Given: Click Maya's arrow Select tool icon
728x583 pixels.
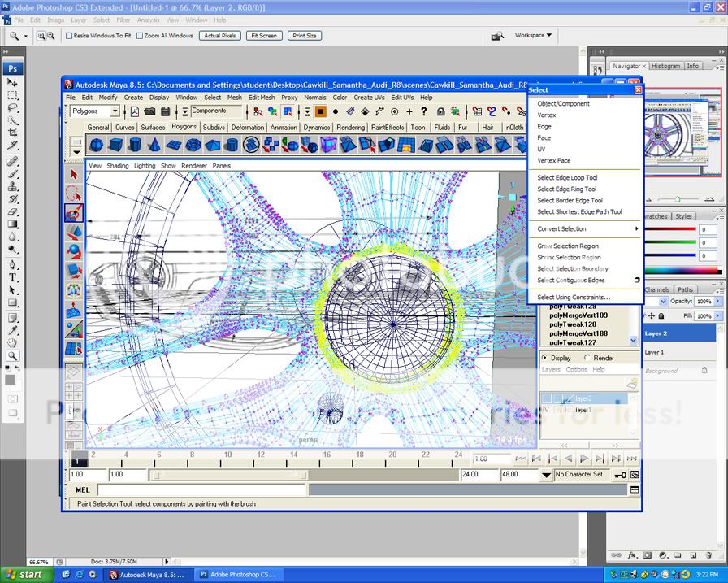Looking at the screenshot, I should (74, 174).
